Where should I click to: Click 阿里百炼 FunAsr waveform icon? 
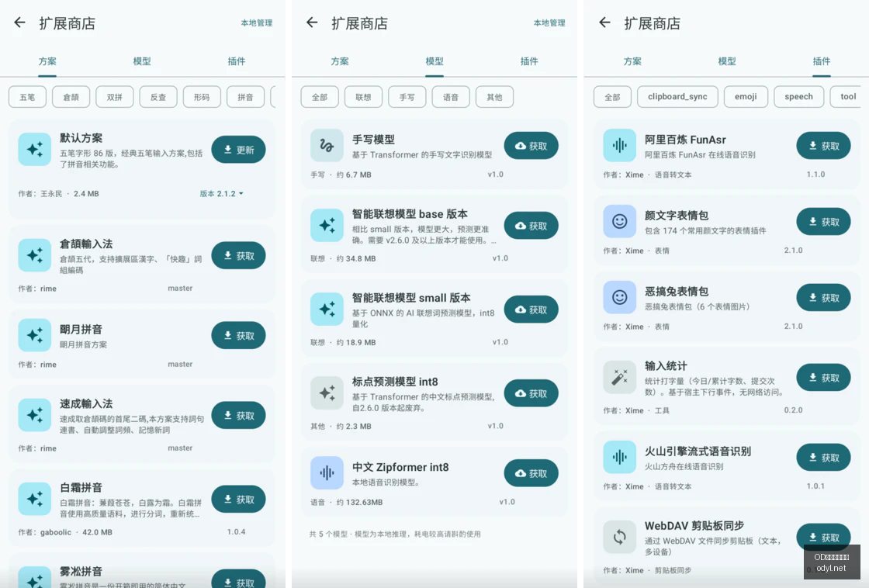(x=620, y=146)
